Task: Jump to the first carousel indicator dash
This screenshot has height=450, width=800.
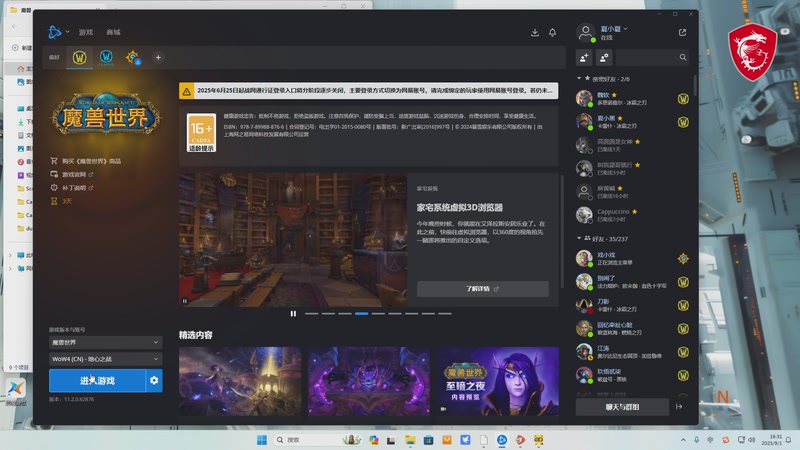Action: pos(311,313)
